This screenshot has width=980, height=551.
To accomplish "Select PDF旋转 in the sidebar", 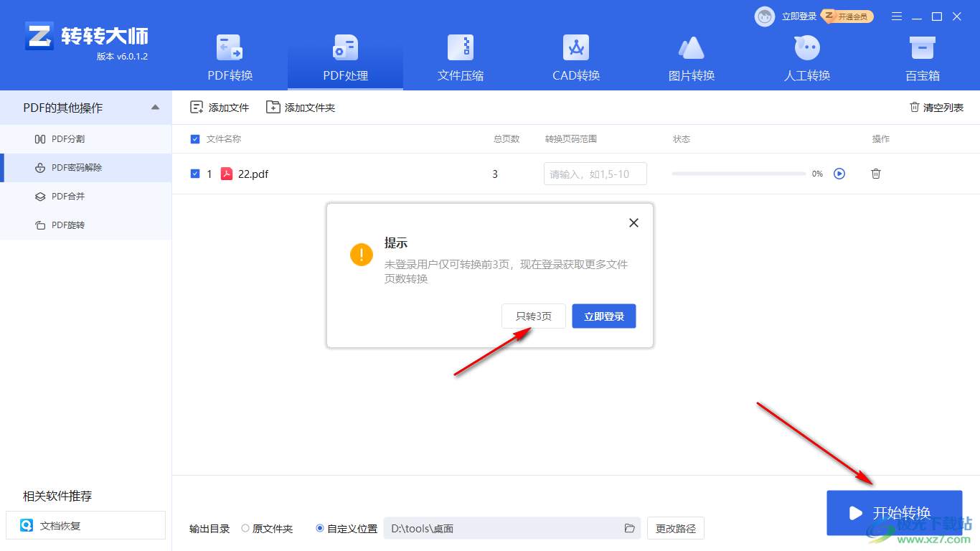I will coord(86,225).
